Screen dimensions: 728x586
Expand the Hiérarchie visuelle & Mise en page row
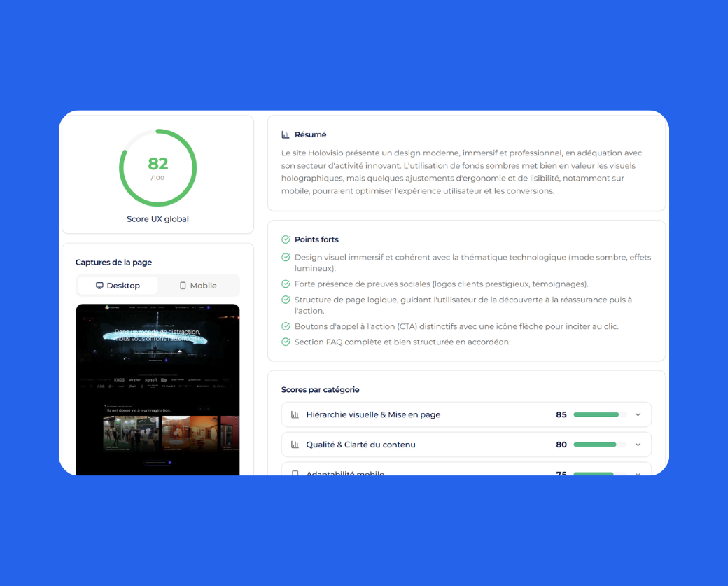coord(638,414)
